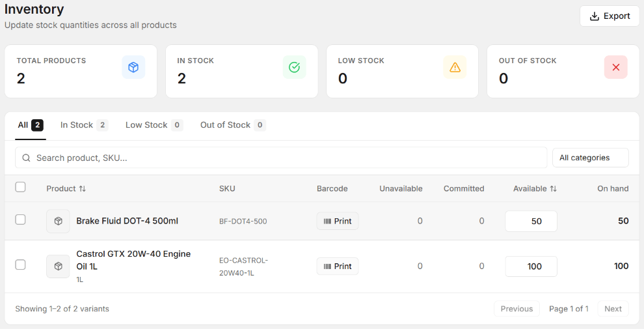The width and height of the screenshot is (644, 329).
Task: Click the green In Stock checkmark icon
Action: click(294, 67)
